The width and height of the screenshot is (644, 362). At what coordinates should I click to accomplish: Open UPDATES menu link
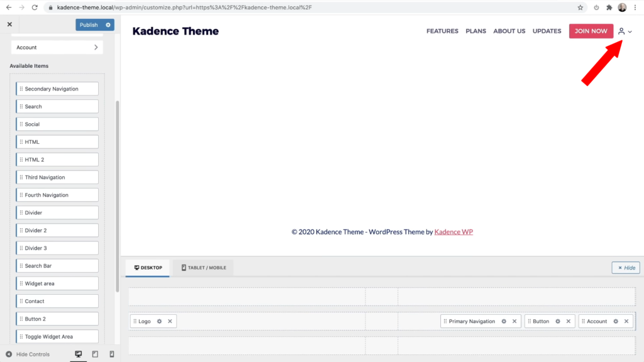[547, 31]
